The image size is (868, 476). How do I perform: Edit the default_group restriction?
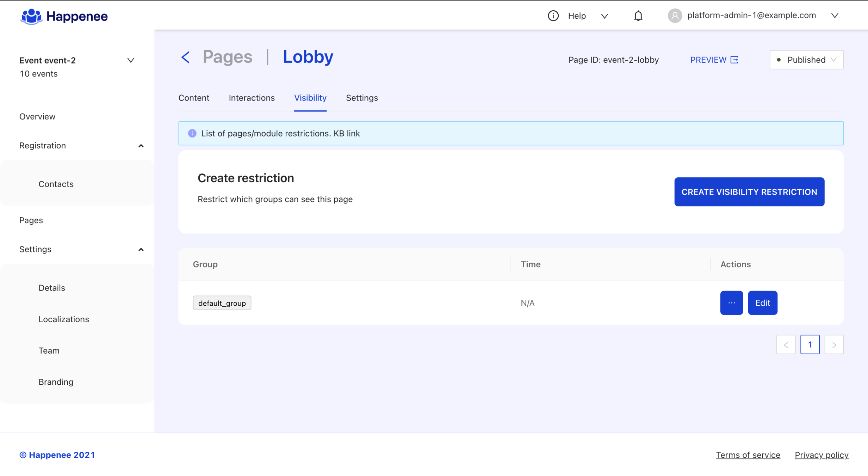coord(762,303)
